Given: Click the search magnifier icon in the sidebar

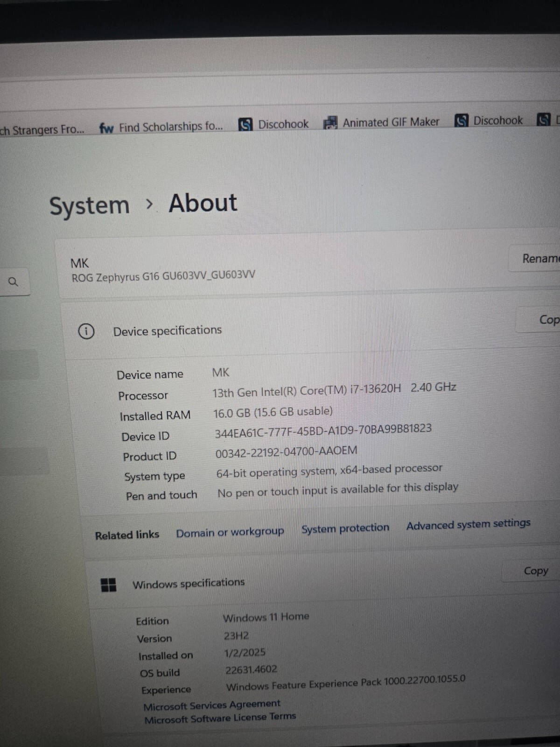Looking at the screenshot, I should click(14, 282).
